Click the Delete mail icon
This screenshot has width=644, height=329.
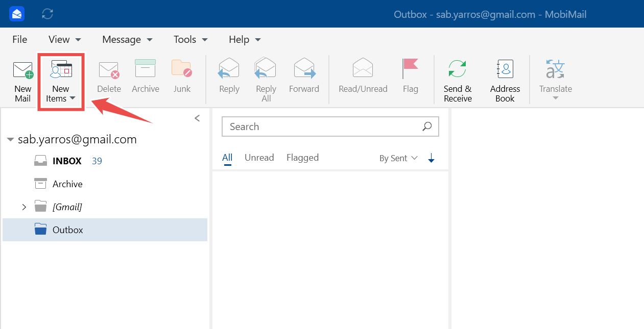pos(109,70)
